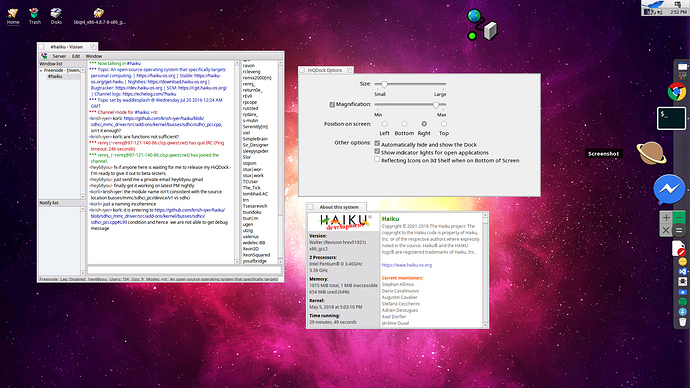Image resolution: width=690 pixels, height=388 pixels.
Task: Click the Vision chat message input field
Action: coord(184,270)
